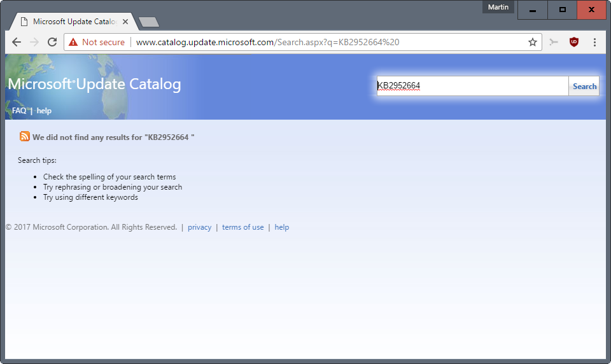
Task: Open the uBlock Origin shield extension icon
Action: (x=573, y=42)
